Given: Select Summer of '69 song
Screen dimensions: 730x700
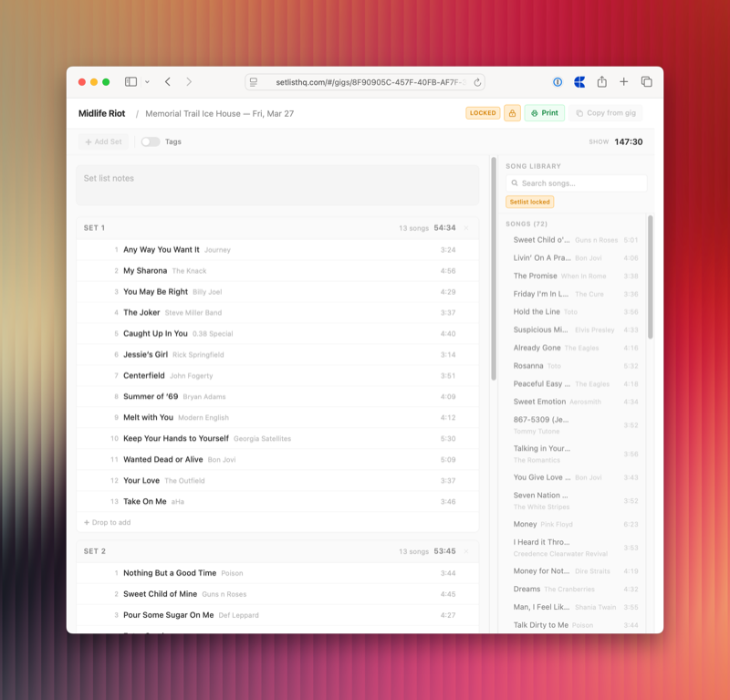Looking at the screenshot, I should pyautogui.click(x=277, y=396).
